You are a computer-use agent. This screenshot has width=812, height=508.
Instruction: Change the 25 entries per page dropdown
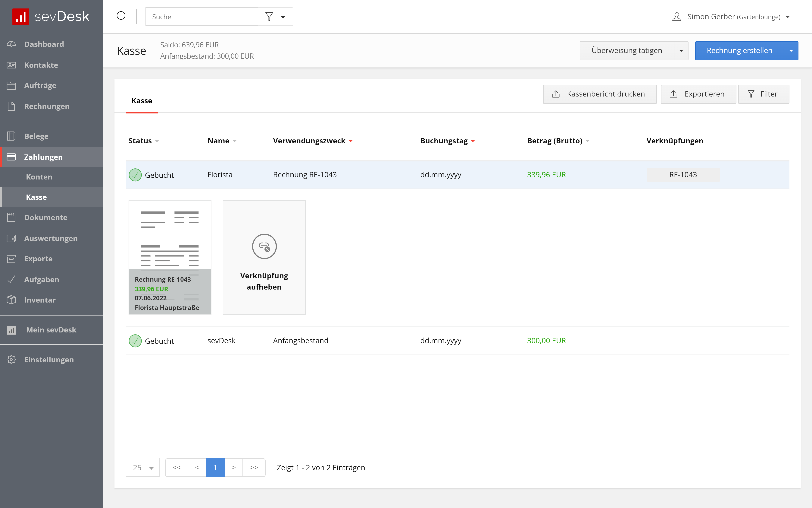click(x=143, y=467)
